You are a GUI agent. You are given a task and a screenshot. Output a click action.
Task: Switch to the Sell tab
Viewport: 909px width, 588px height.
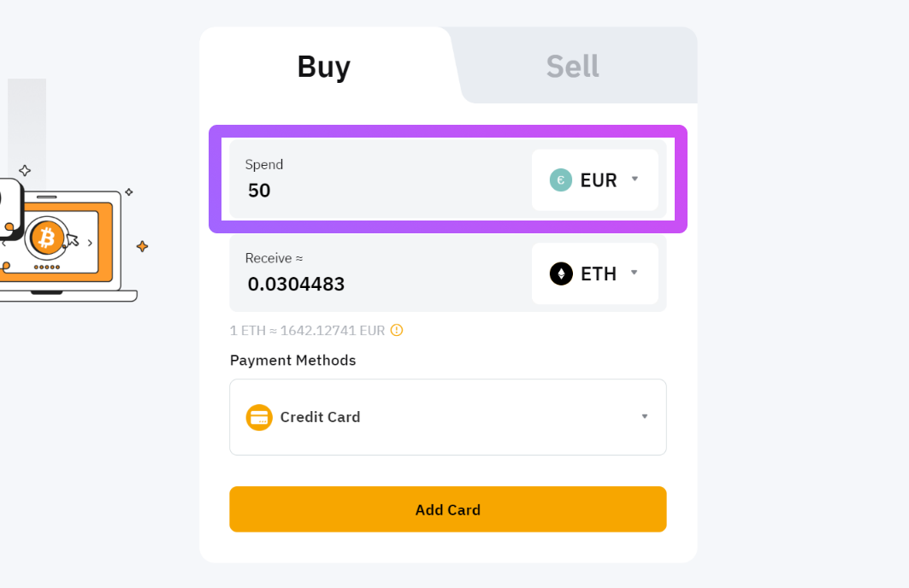[573, 66]
